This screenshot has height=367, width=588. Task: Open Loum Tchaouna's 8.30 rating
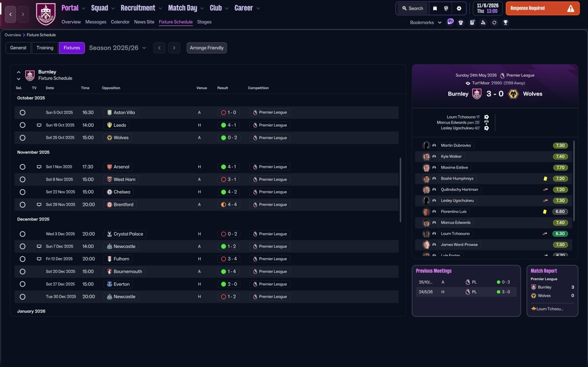560,234
